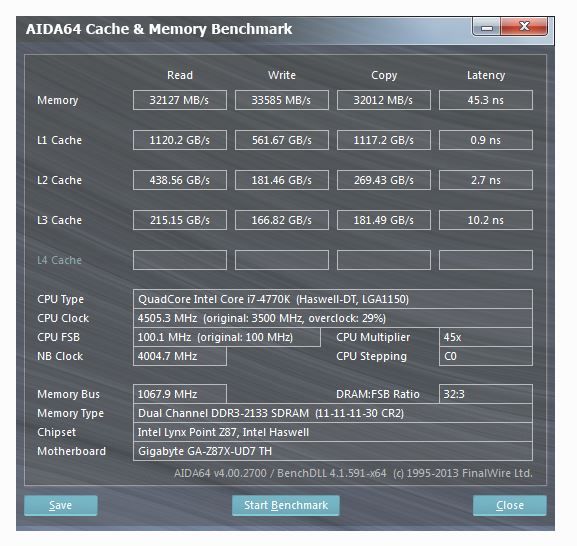Click the empty L4 Cache Write box
Image resolution: width=577 pixels, height=546 pixels.
pos(282,260)
